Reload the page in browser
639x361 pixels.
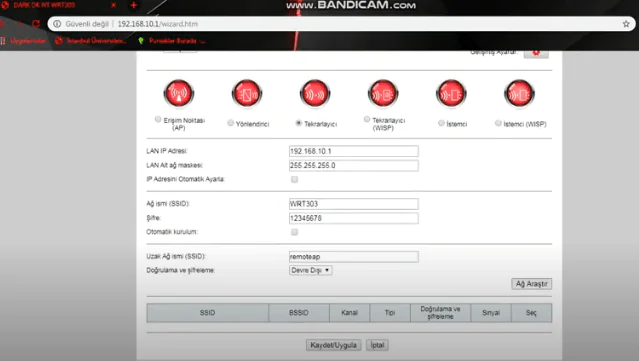pyautogui.click(x=36, y=24)
